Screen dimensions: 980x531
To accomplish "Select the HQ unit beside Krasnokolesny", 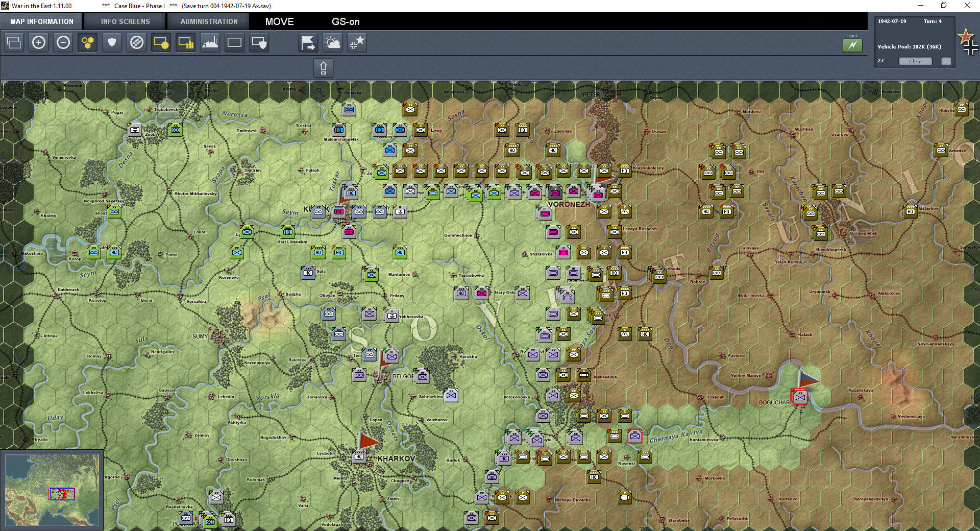I will pyautogui.click(x=625, y=171).
